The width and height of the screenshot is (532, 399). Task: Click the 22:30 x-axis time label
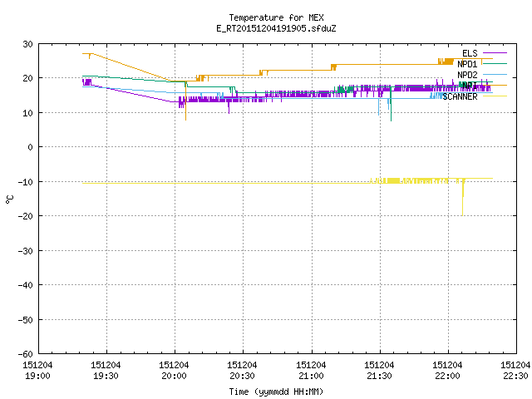(515, 376)
